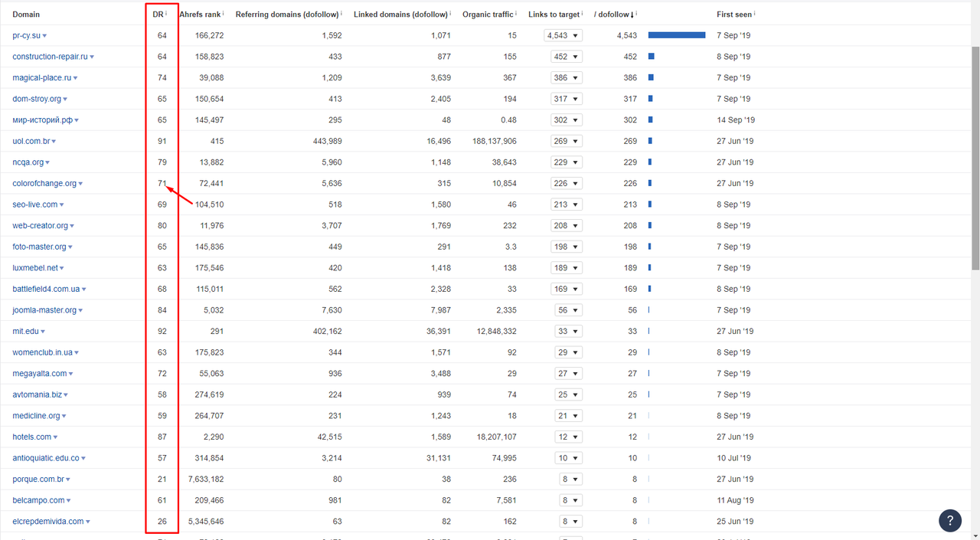Expand dropdown arrow next to colorofchange.org

tap(80, 184)
